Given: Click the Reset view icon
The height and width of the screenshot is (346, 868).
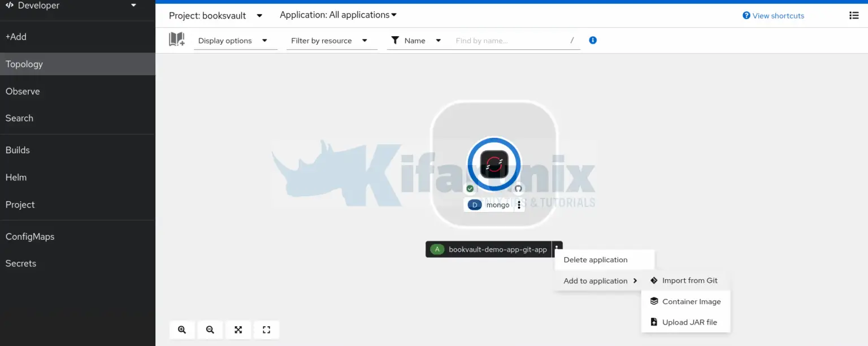Looking at the screenshot, I should (x=266, y=330).
